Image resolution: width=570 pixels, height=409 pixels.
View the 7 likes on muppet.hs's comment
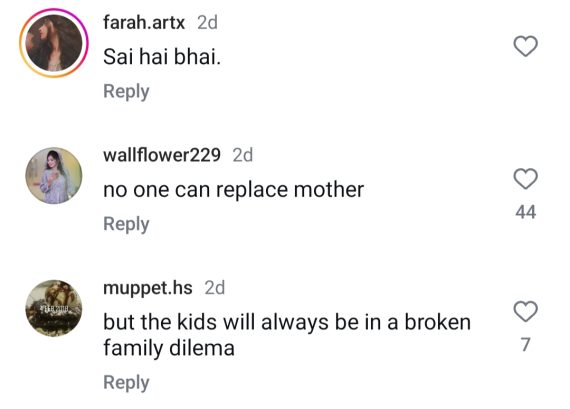coord(525,345)
